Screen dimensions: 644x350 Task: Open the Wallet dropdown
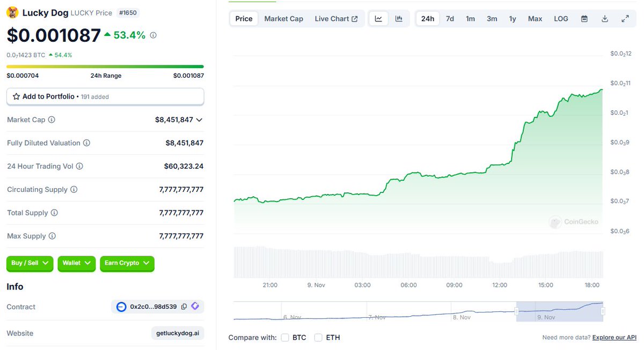point(77,263)
